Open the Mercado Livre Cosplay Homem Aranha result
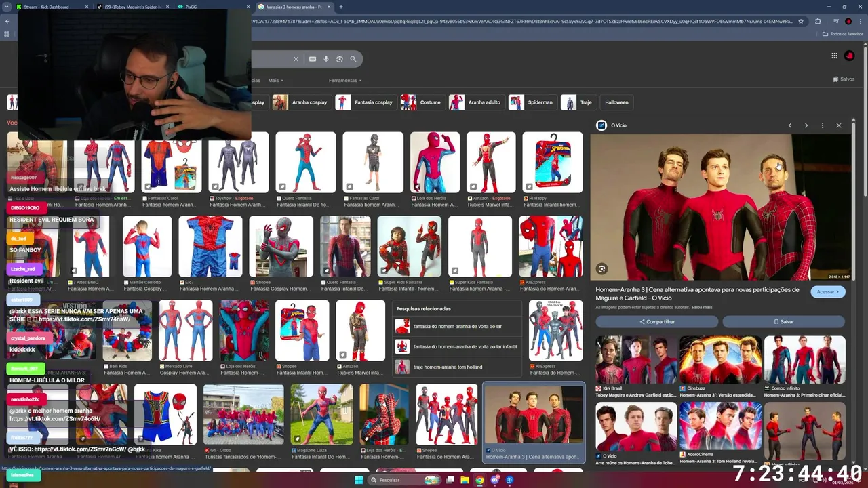The height and width of the screenshot is (488, 868). tap(185, 338)
